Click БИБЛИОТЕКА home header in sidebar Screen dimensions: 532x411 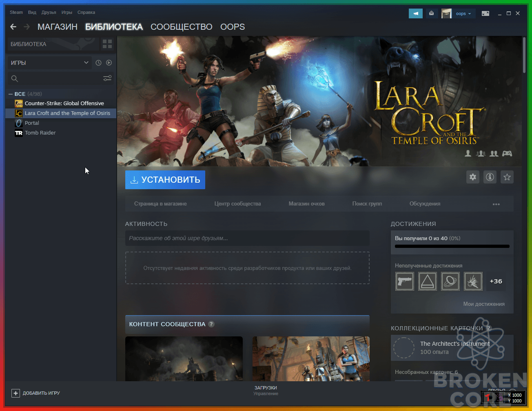(53, 44)
